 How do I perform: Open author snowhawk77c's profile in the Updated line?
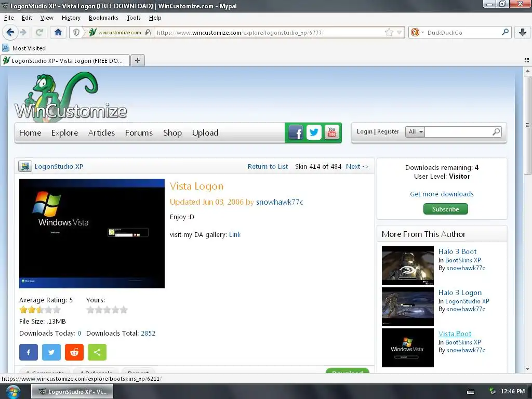280,202
